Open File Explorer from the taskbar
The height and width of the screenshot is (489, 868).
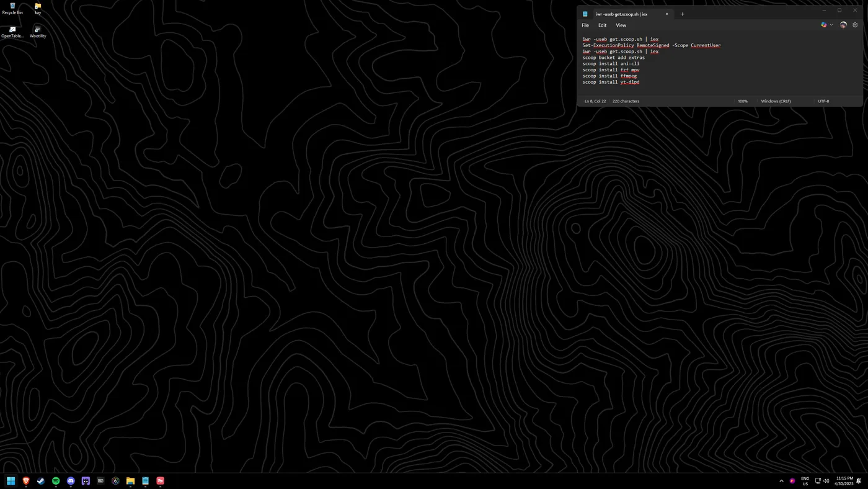130,481
